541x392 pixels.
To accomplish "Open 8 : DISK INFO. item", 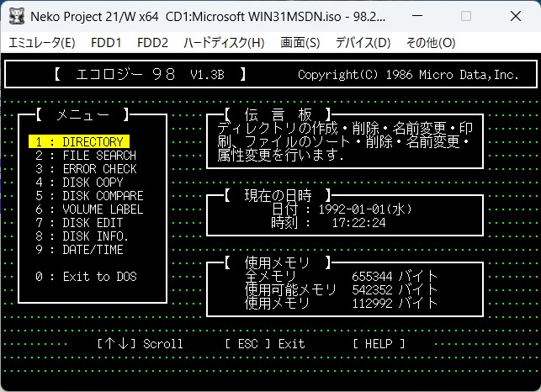I will tap(82, 236).
